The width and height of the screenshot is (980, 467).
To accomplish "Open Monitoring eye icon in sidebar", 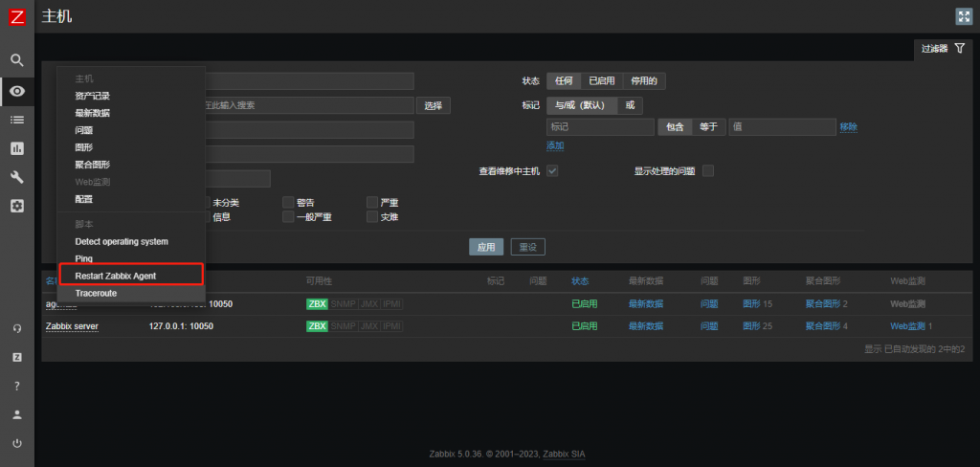I will 17,91.
